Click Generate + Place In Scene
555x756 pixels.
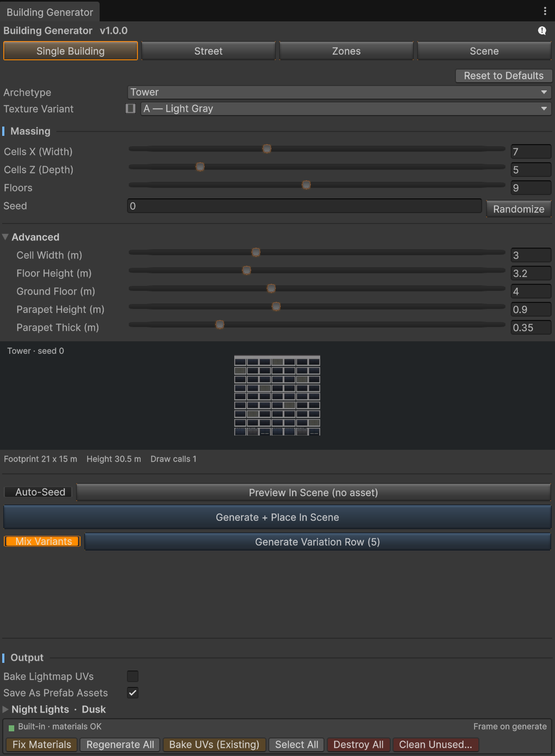coord(277,517)
